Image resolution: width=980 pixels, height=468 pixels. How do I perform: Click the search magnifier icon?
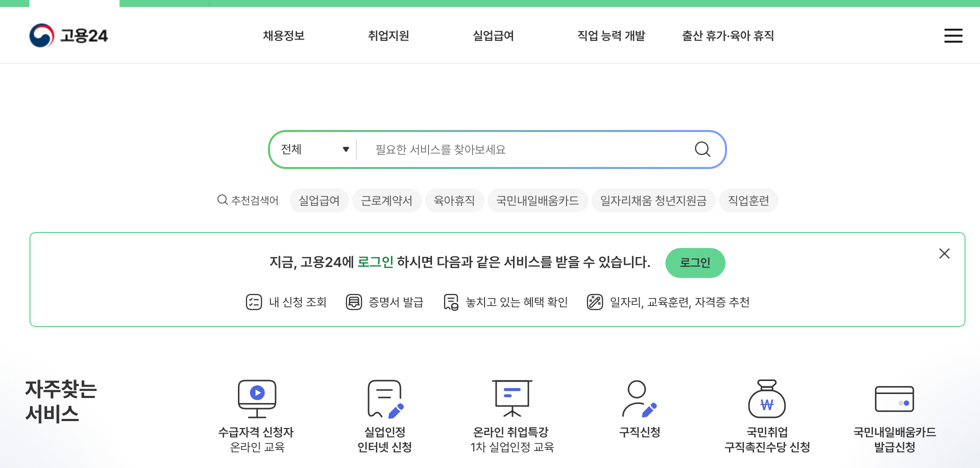(x=702, y=149)
